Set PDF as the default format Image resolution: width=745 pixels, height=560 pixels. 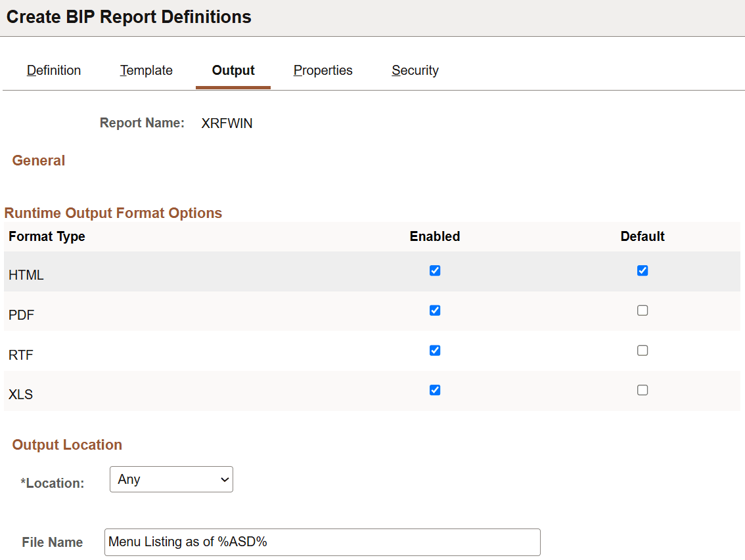click(642, 311)
